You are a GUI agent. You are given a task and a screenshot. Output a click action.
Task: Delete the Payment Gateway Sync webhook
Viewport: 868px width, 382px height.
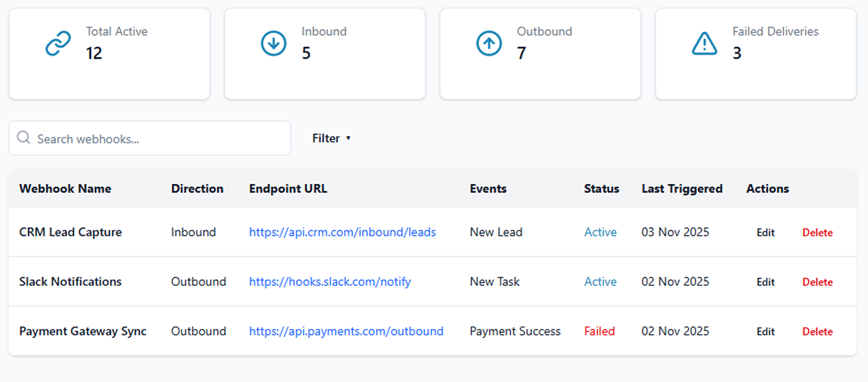pyautogui.click(x=817, y=332)
